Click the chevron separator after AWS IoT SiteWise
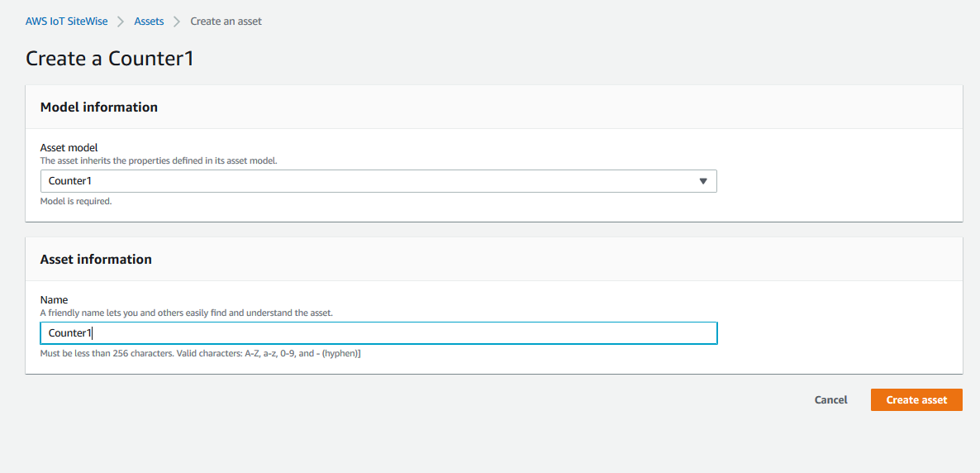This screenshot has height=473, width=980. click(121, 21)
